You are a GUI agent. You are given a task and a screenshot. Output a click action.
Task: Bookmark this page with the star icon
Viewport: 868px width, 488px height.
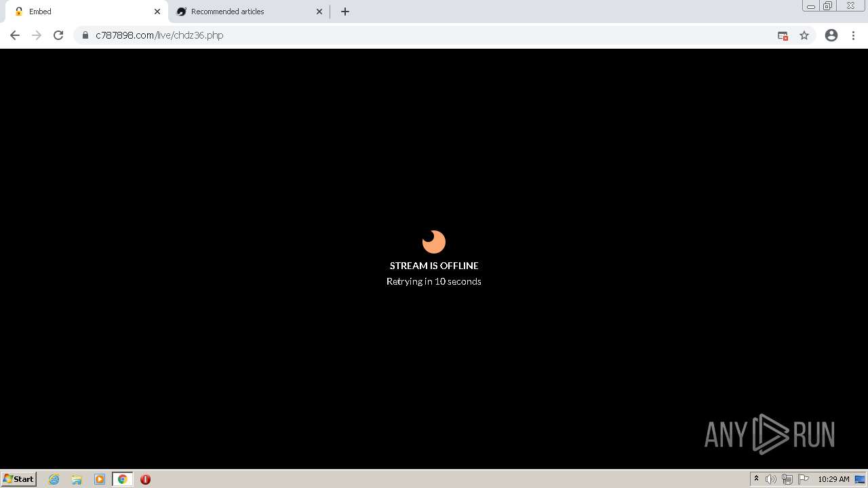(x=804, y=35)
